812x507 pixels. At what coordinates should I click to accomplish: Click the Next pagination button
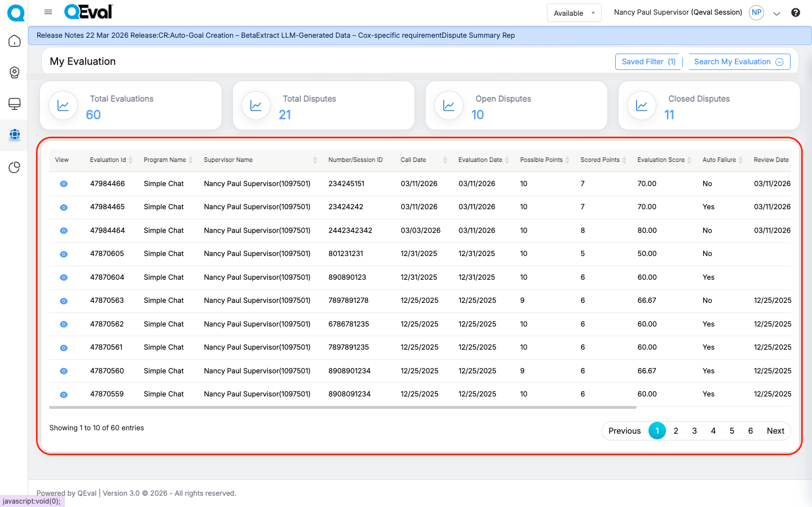pos(775,431)
